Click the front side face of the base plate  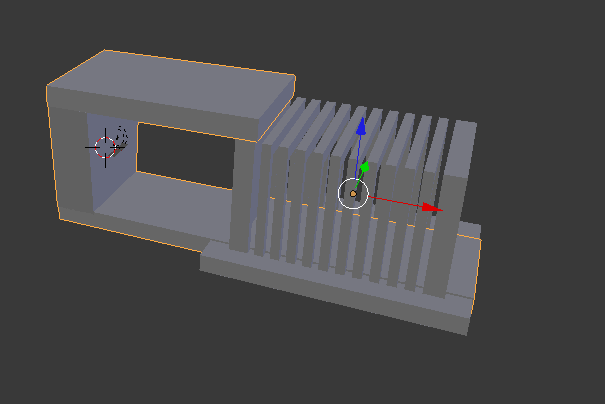pos(332,295)
